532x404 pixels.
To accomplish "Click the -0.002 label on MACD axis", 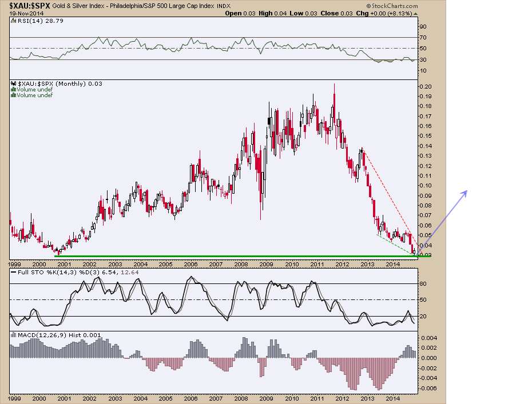I will 428,369.
